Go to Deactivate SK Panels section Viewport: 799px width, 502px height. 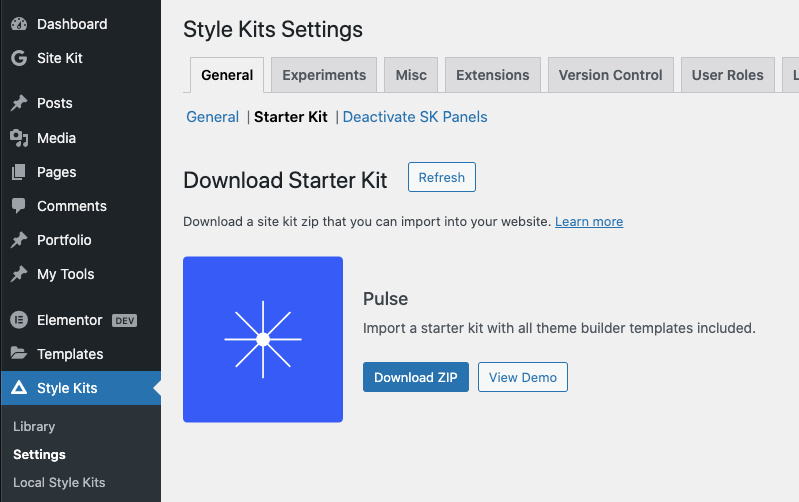(x=415, y=117)
